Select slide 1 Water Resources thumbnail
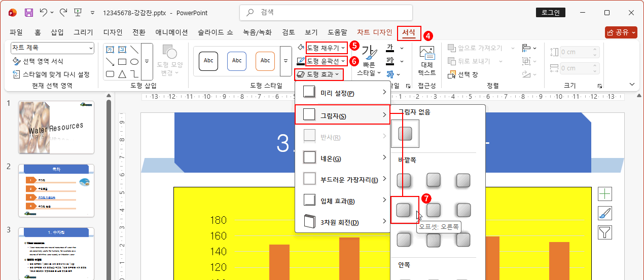 pyautogui.click(x=56, y=127)
